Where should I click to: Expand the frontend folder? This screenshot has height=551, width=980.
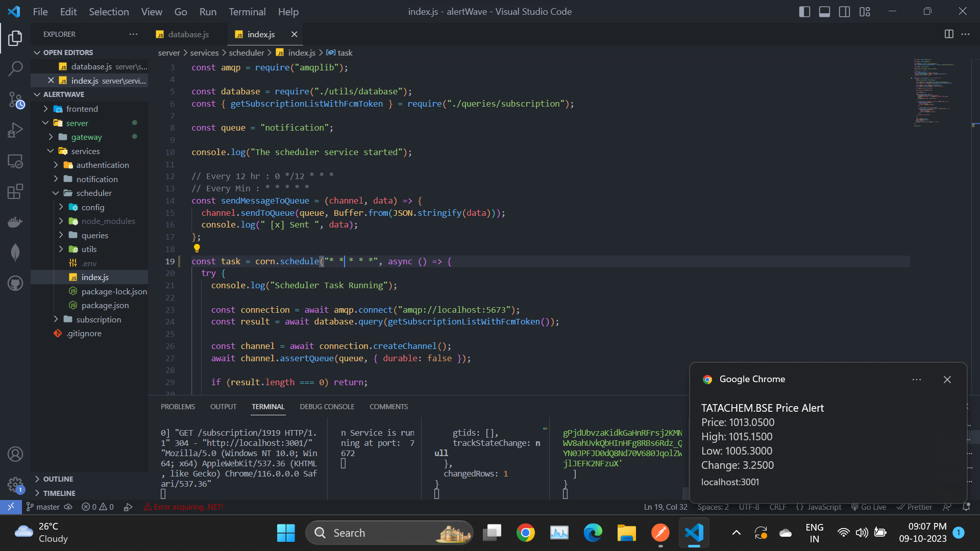point(82,109)
